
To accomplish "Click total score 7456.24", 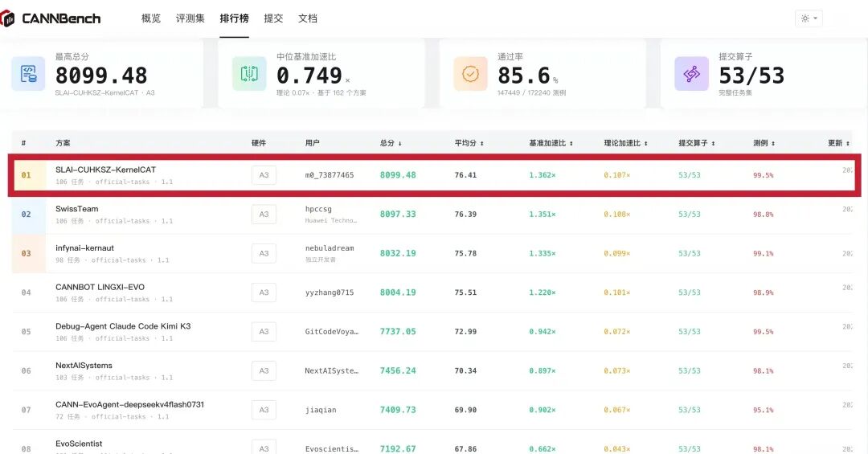I will click(398, 371).
